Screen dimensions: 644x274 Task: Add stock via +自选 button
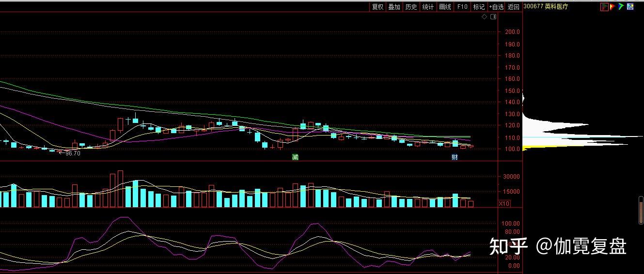[x=497, y=7]
